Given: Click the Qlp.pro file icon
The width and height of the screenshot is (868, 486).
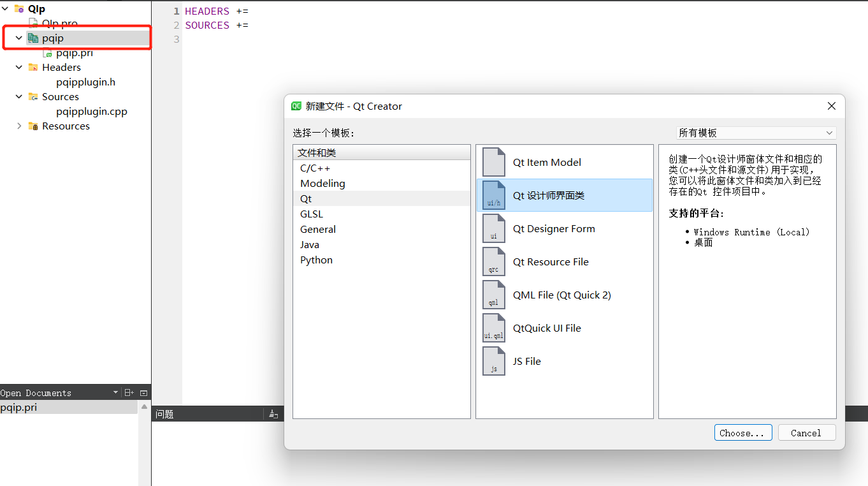Looking at the screenshot, I should tap(33, 23).
